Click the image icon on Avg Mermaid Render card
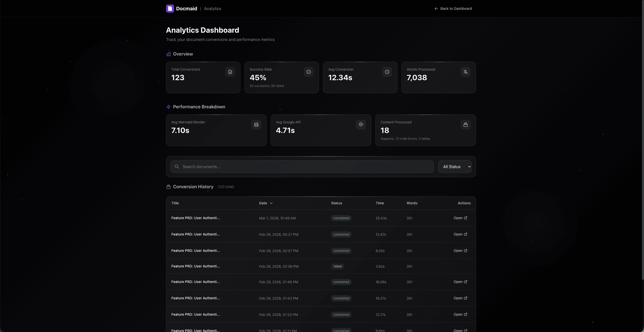The image size is (644, 332). [256, 125]
